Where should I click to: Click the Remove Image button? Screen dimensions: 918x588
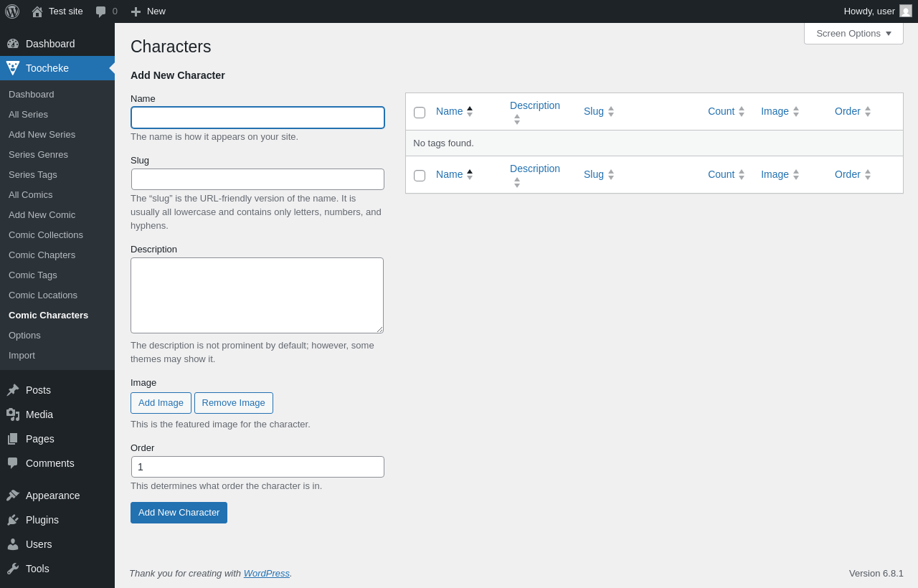click(x=234, y=403)
